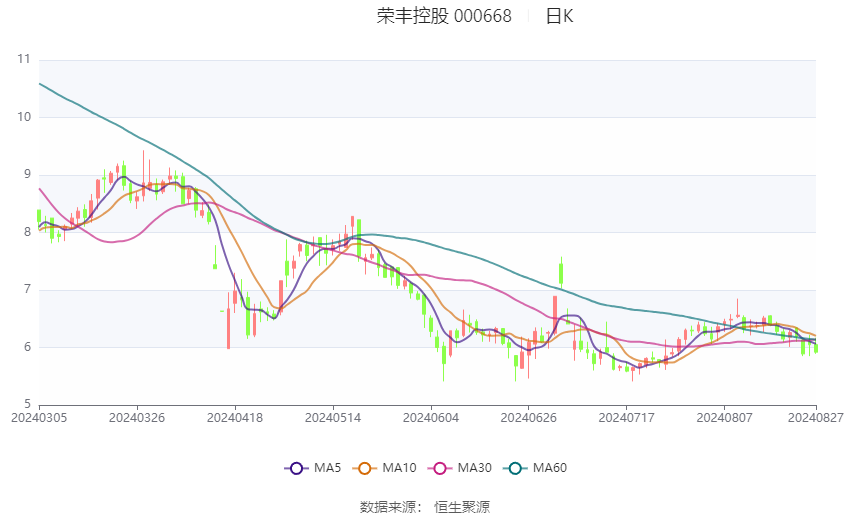Click the y-axis value 7
The height and width of the screenshot is (517, 850).
(28, 289)
